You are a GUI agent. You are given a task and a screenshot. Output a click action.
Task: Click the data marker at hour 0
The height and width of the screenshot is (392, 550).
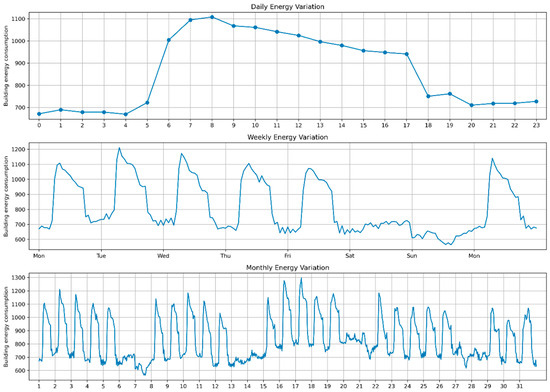[x=39, y=114]
